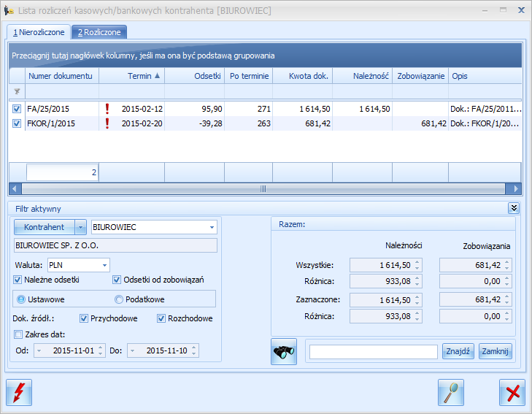
Task: Click the Zamknij button
Action: pyautogui.click(x=496, y=351)
